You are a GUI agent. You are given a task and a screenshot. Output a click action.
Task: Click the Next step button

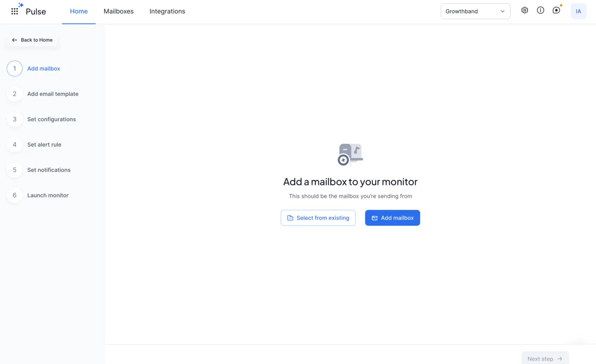545,358
